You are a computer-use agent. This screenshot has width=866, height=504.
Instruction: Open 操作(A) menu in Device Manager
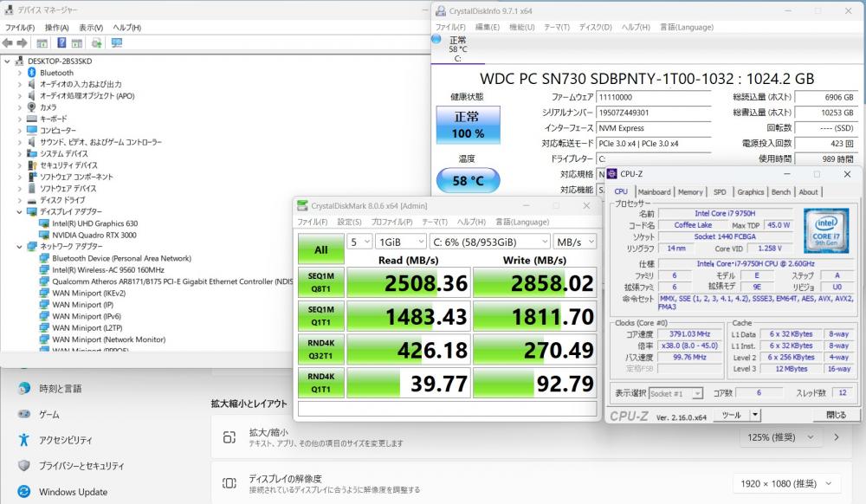(56, 28)
